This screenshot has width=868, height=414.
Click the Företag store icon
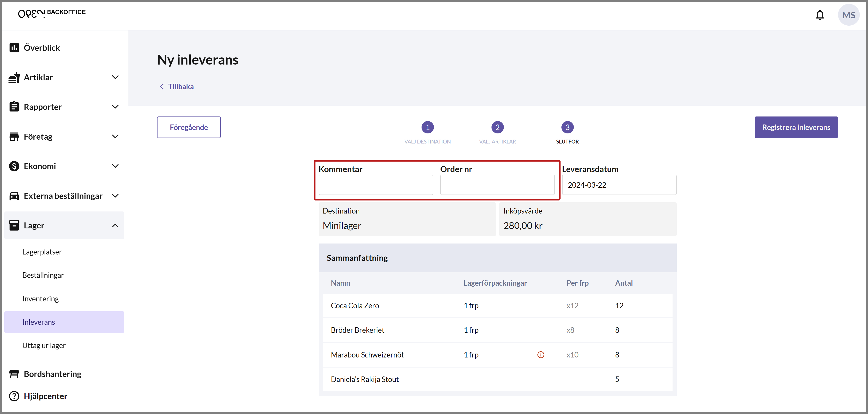point(14,136)
